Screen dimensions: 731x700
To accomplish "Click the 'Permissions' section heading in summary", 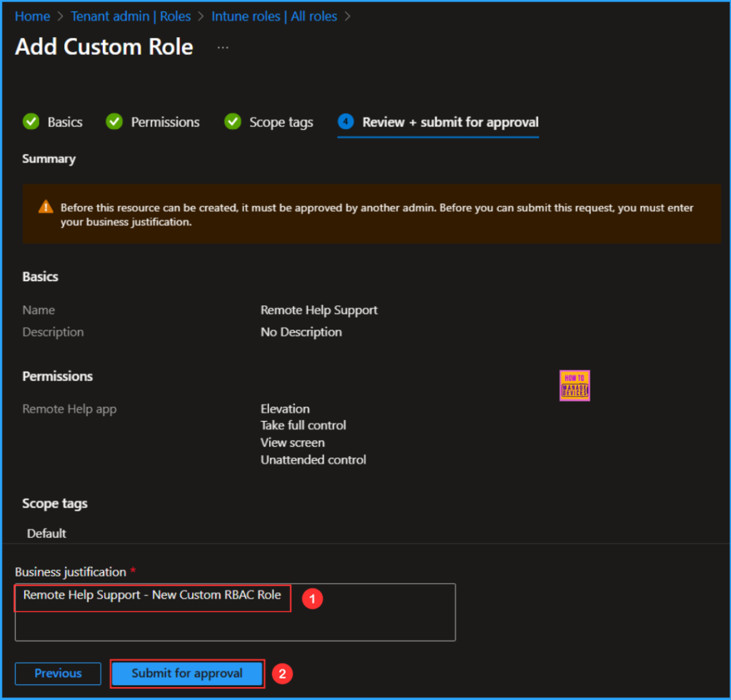I will click(58, 376).
